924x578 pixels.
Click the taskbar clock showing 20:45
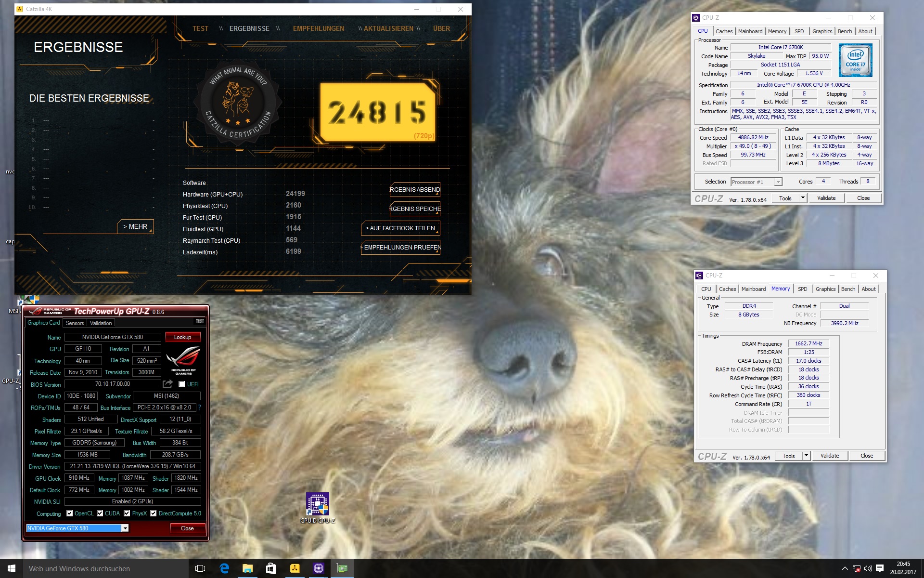pos(903,568)
